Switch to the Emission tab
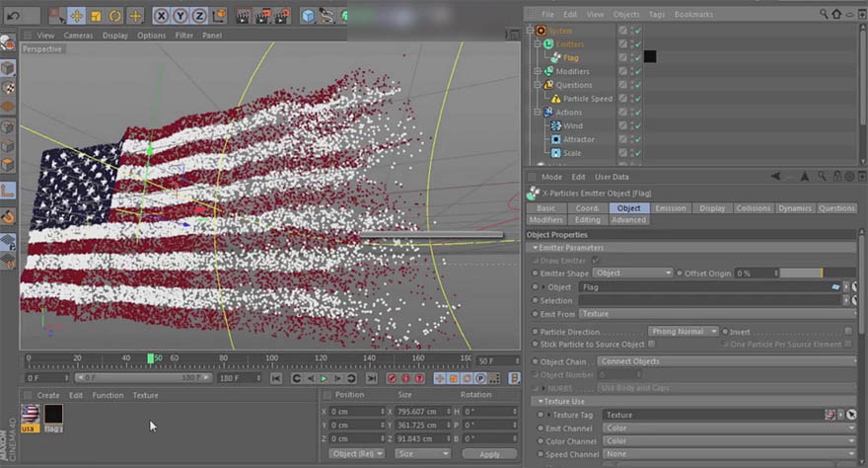 (671, 208)
